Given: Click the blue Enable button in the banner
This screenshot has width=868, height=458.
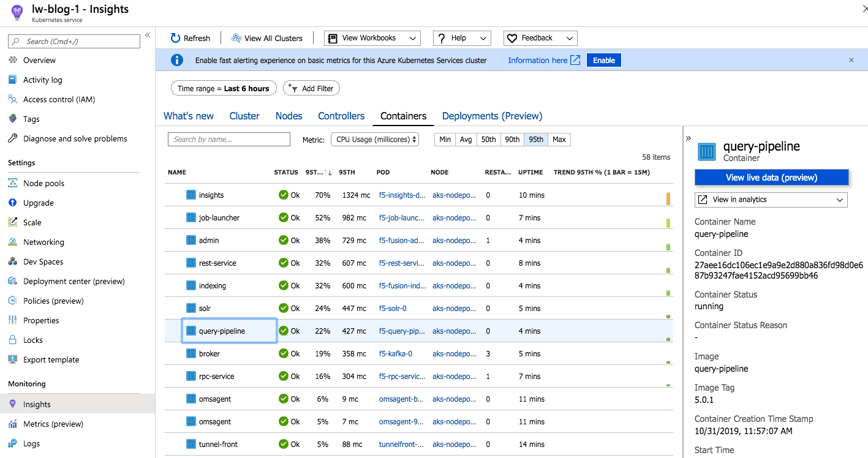Looking at the screenshot, I should [604, 60].
